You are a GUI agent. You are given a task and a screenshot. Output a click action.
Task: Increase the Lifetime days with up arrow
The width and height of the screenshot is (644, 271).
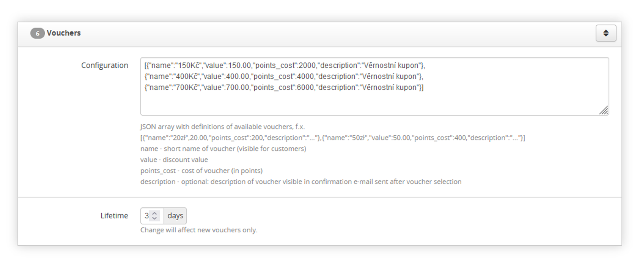click(155, 213)
